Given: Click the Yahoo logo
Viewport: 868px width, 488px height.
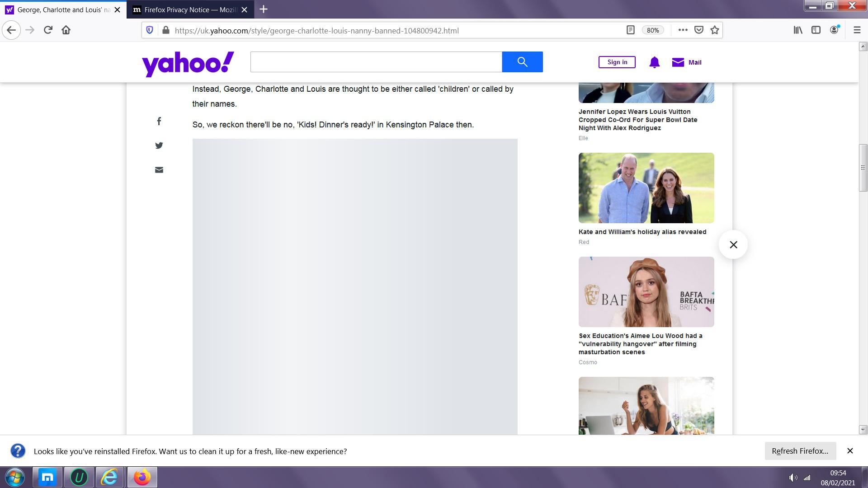Looking at the screenshot, I should tap(188, 64).
